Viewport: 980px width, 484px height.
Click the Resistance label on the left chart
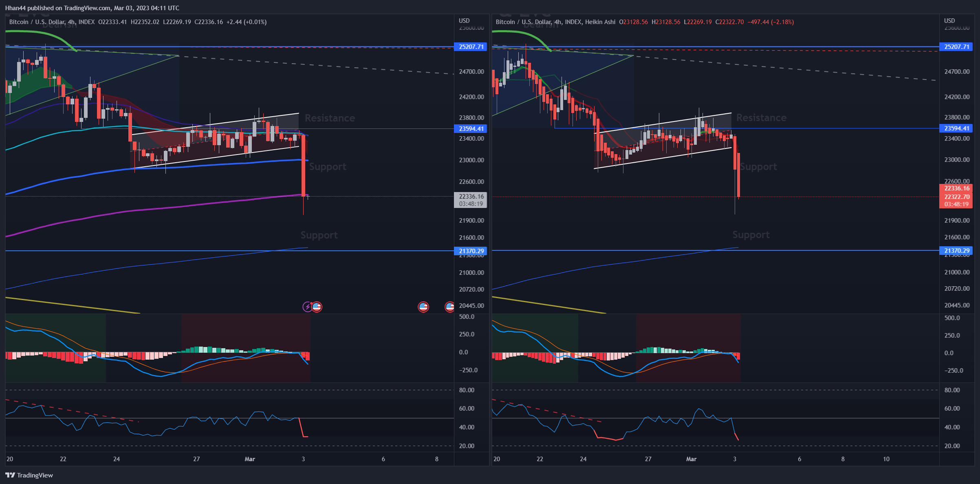[x=330, y=118]
